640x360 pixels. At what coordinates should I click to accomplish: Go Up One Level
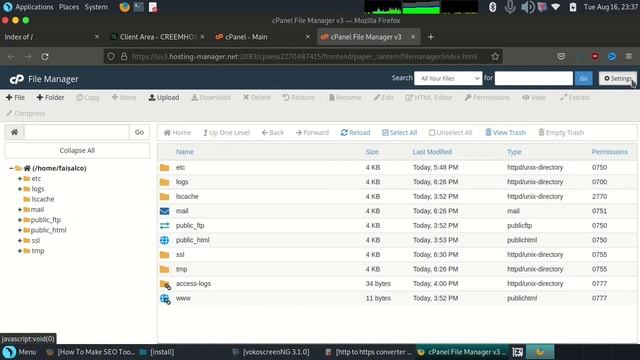point(227,133)
